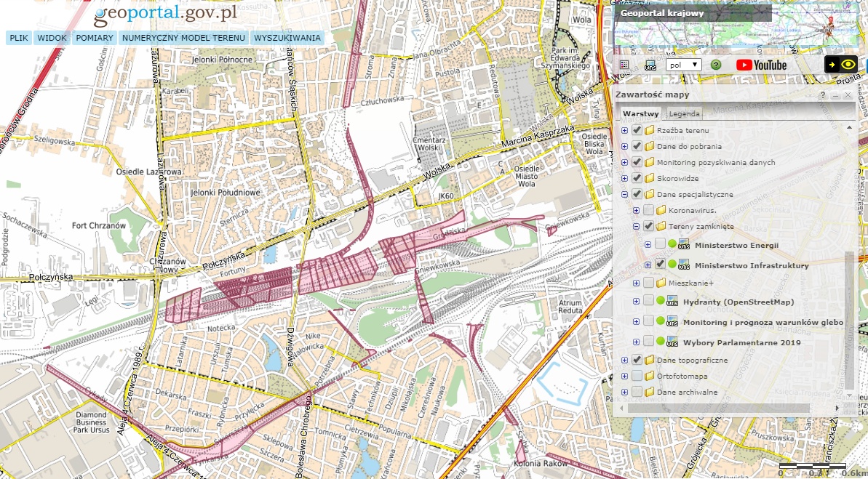Enable the Wybory Parlamentarne 2019 checkbox
This screenshot has height=479, width=868.
pos(648,342)
